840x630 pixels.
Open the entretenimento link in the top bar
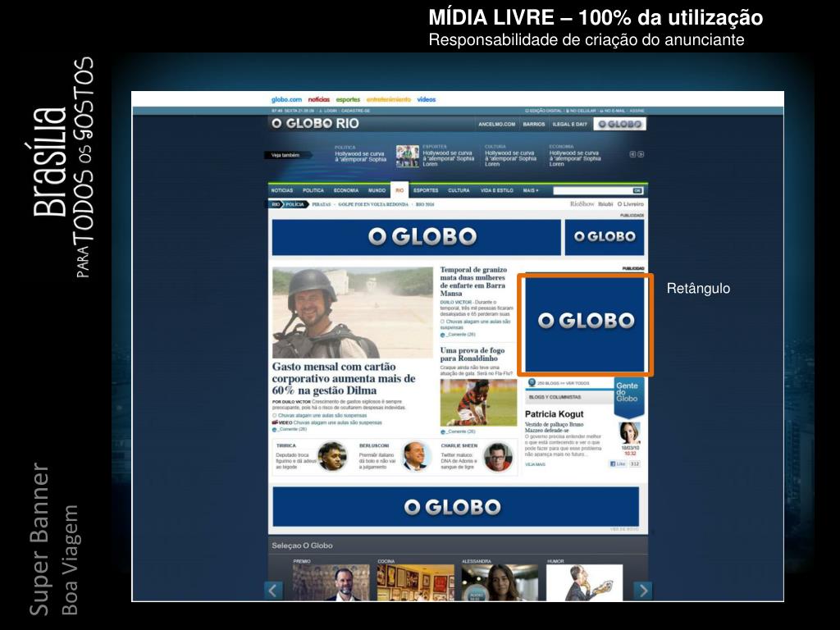pyautogui.click(x=389, y=99)
